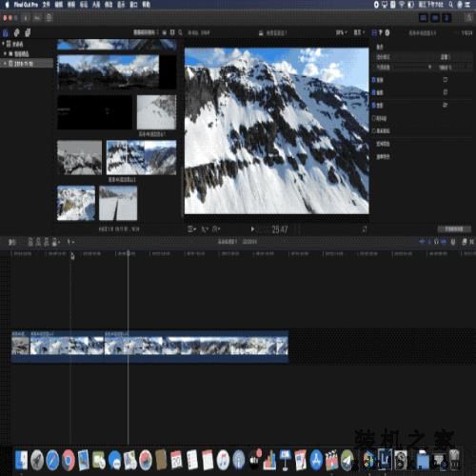Viewport: 476px width, 476px height.
Task: Open the Enhancements wand dropdown below viewer
Action: pyautogui.click(x=205, y=229)
